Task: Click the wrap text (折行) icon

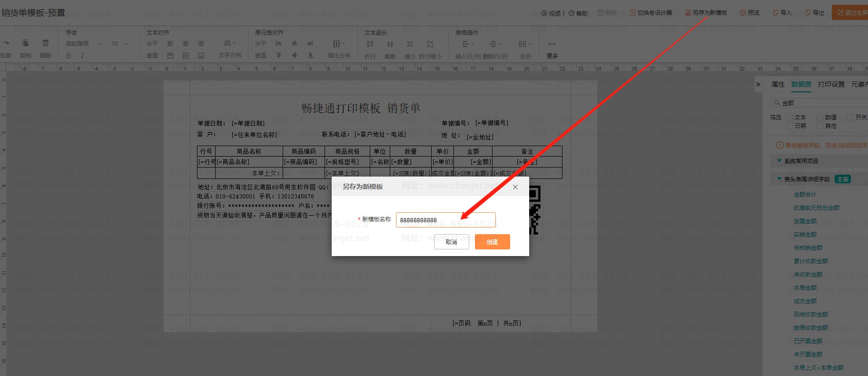Action: (370, 44)
